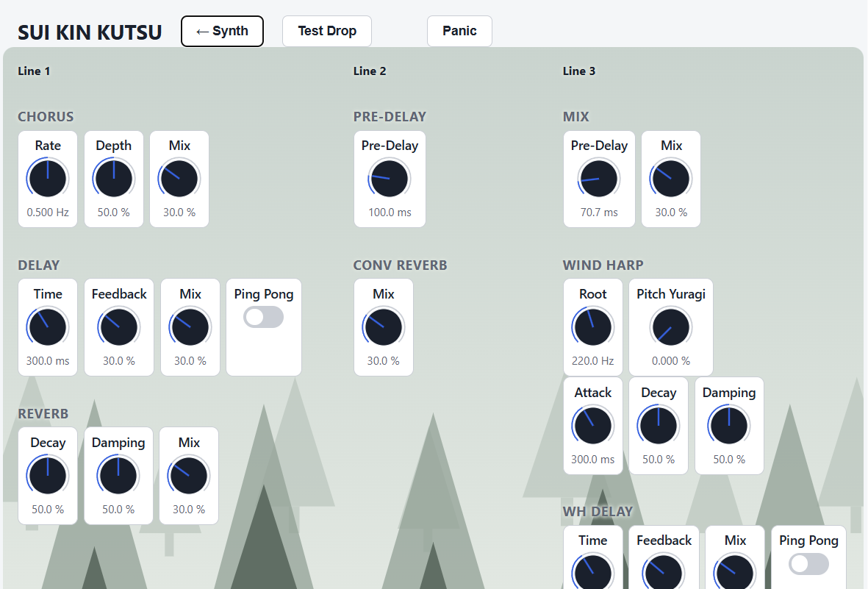This screenshot has width=868, height=589.
Task: Click the Chorus Depth knob
Action: (113, 179)
